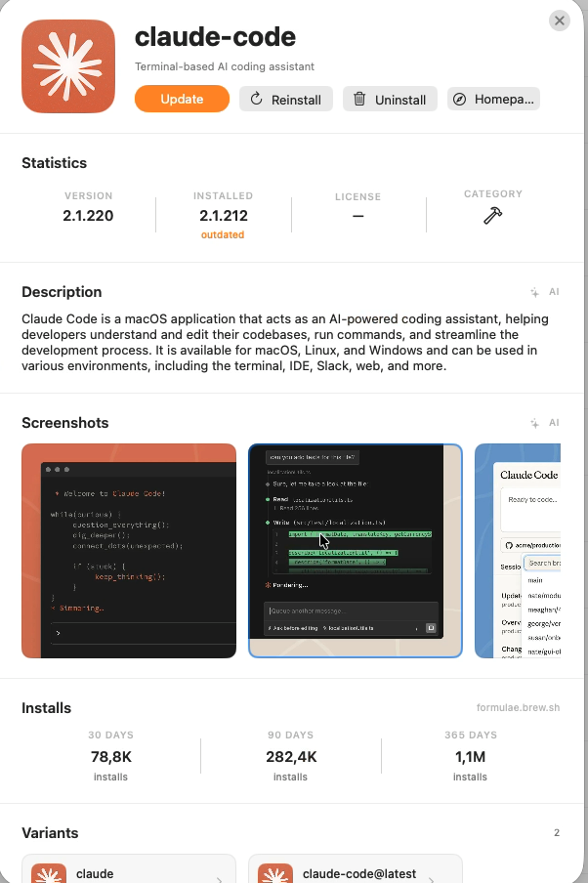
Task: Open the Welcome to Claude Code screenshot
Action: 129,551
